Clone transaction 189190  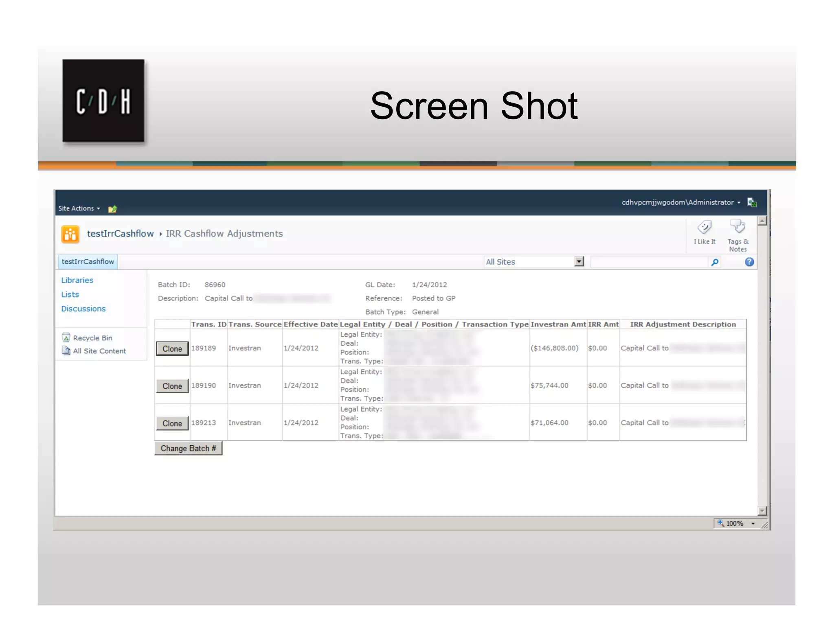(x=172, y=386)
